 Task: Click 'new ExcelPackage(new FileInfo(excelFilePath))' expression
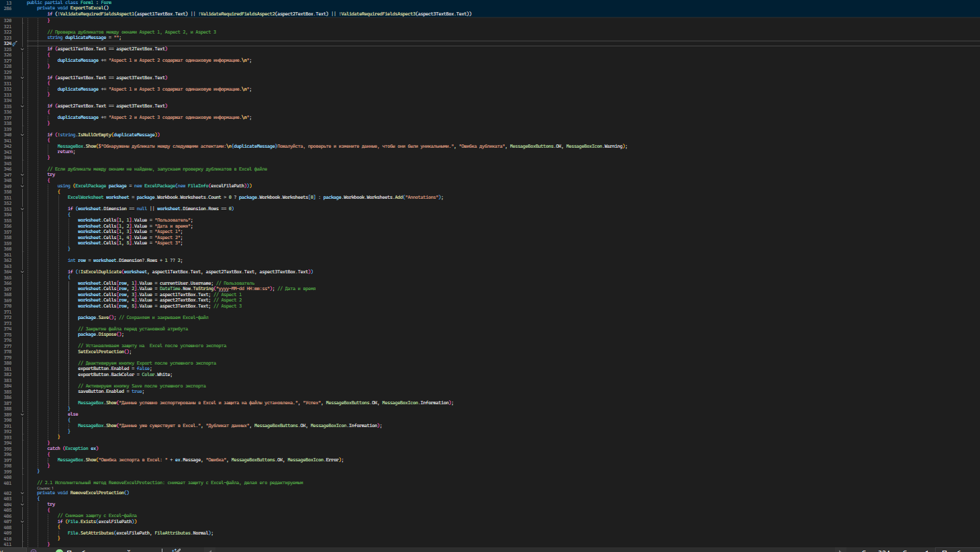point(192,186)
